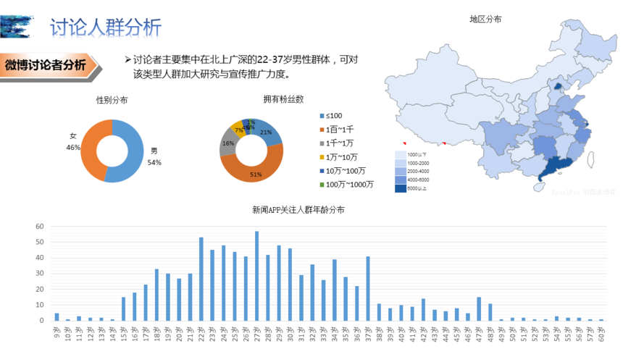The image size is (644, 362).
Task: Click the 1百~1千 legend label
Action: [340, 130]
